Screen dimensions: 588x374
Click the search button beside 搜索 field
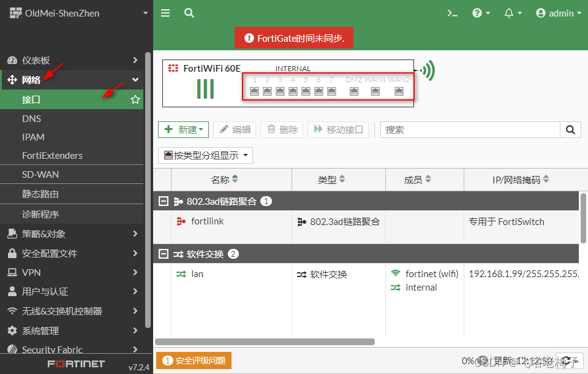(570, 129)
